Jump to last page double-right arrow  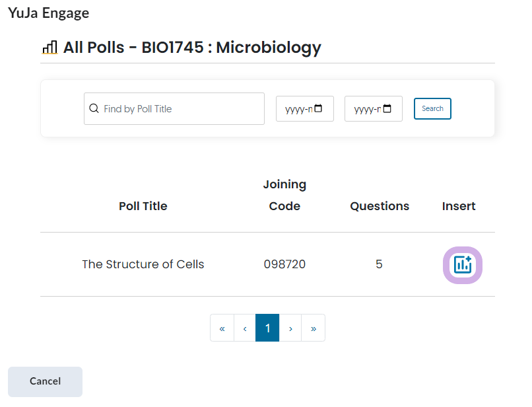(313, 328)
